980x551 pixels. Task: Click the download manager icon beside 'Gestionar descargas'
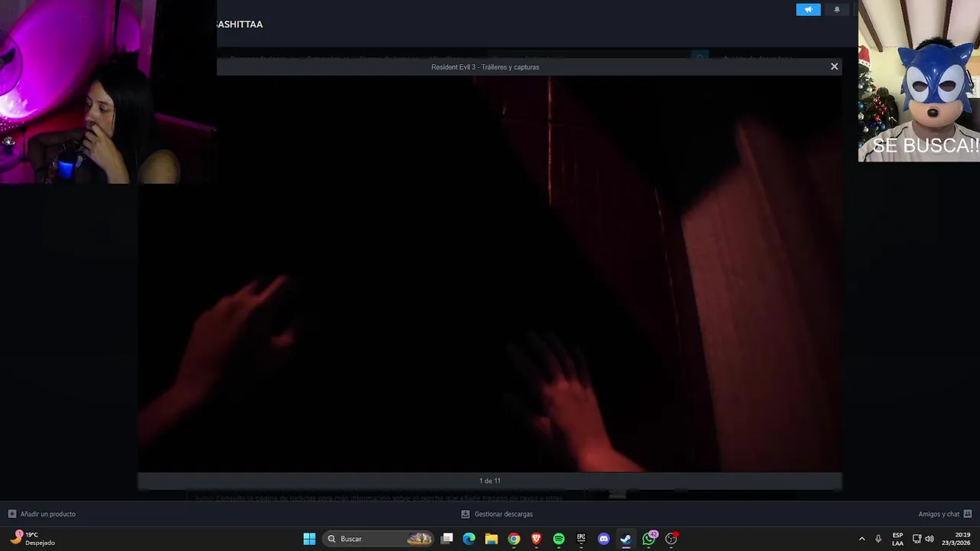(x=465, y=514)
